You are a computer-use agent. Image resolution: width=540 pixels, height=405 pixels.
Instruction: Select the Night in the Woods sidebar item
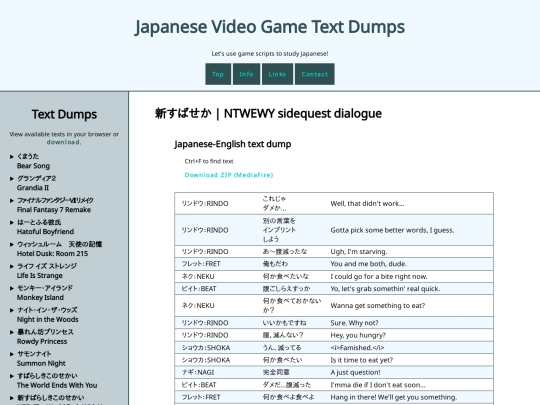pos(48,315)
